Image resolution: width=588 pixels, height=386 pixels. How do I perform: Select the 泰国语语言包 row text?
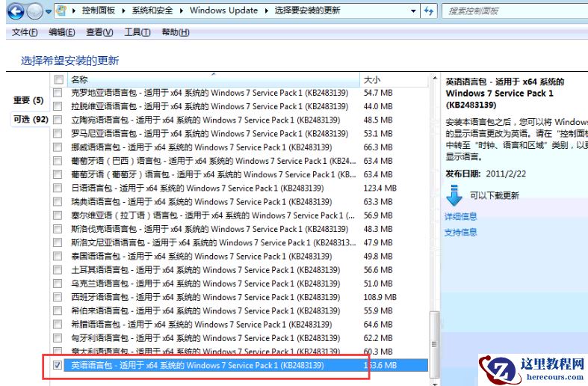(202, 256)
